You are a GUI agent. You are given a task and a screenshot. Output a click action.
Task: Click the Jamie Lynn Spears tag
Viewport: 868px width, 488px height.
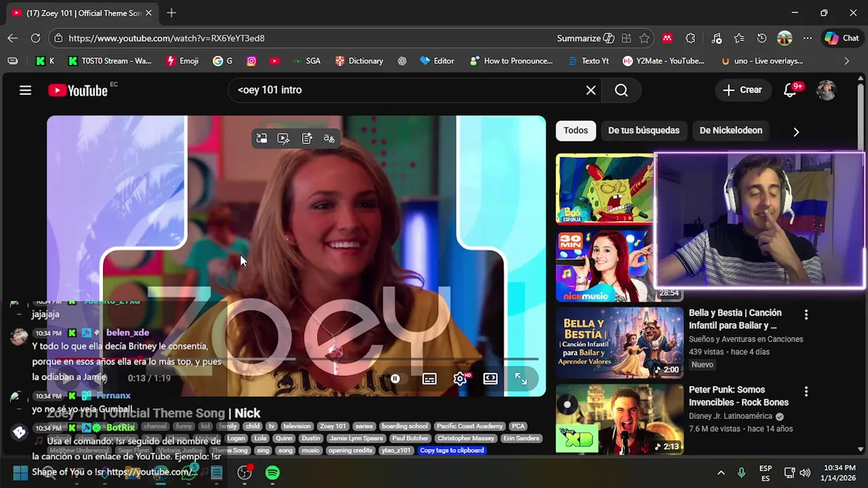coord(355,439)
